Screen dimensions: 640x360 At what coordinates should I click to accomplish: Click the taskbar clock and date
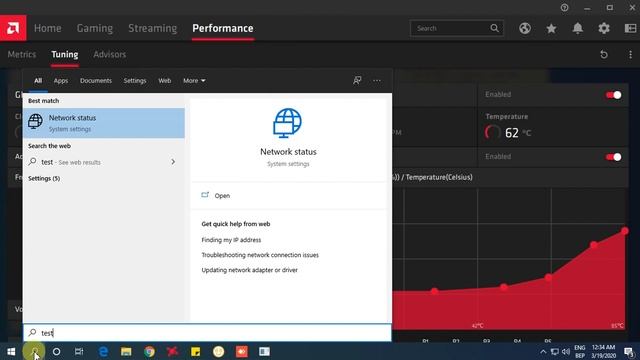(x=603, y=351)
